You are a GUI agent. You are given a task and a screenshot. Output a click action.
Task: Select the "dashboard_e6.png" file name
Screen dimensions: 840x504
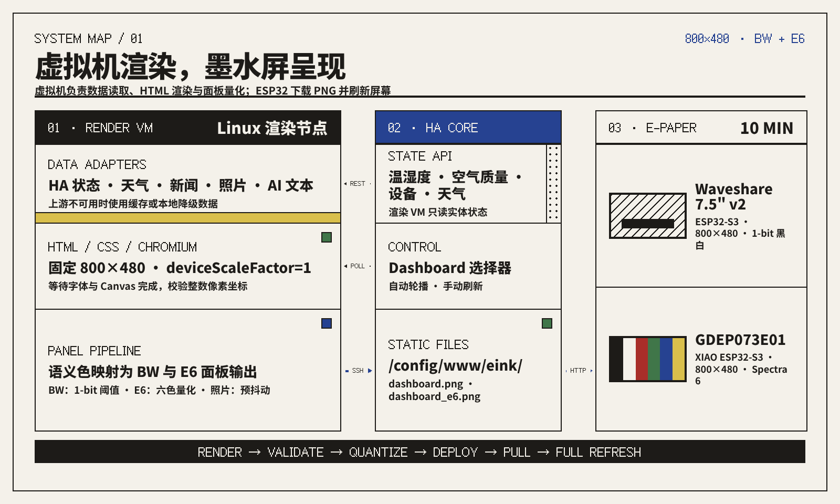click(434, 396)
